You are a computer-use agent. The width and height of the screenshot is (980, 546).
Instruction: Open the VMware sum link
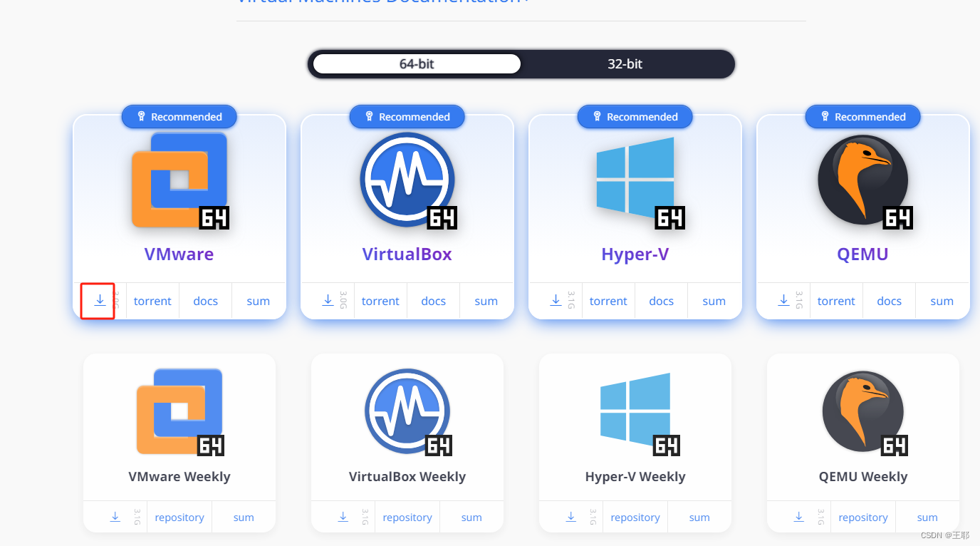(258, 301)
